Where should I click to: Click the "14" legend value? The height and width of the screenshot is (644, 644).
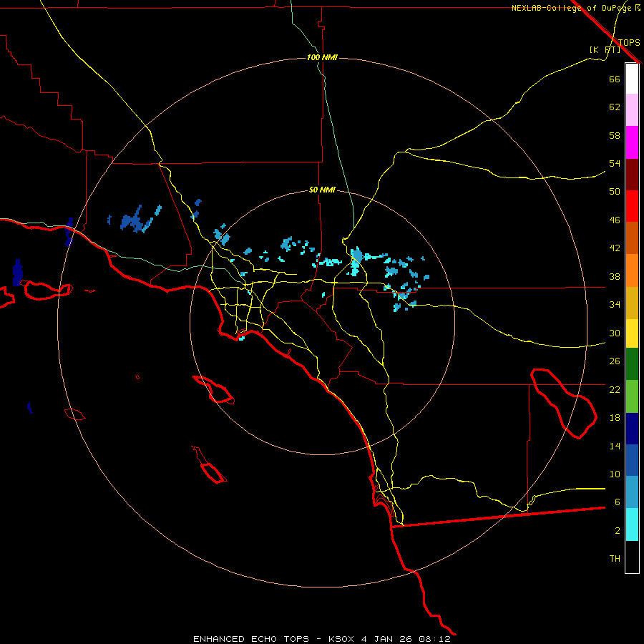tap(615, 446)
